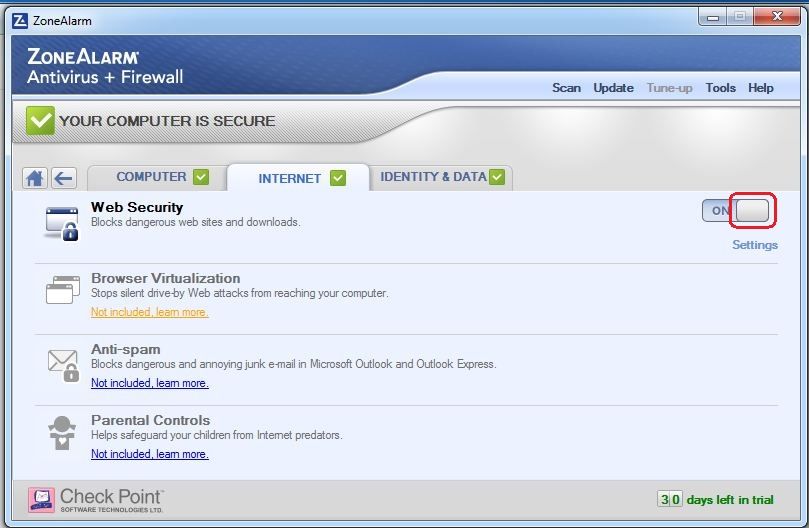Viewport: 809px width, 528px height.
Task: Click the Parental Controls heading
Action: [150, 420]
